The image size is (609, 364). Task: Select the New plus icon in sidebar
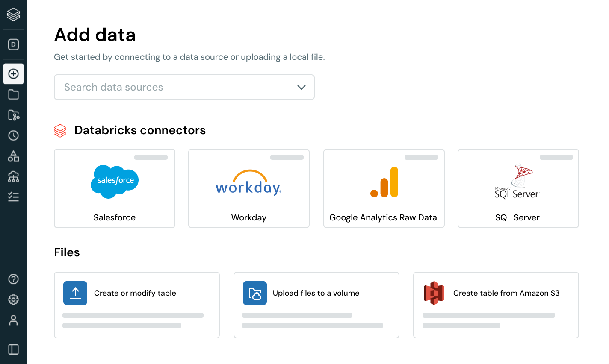pos(14,74)
